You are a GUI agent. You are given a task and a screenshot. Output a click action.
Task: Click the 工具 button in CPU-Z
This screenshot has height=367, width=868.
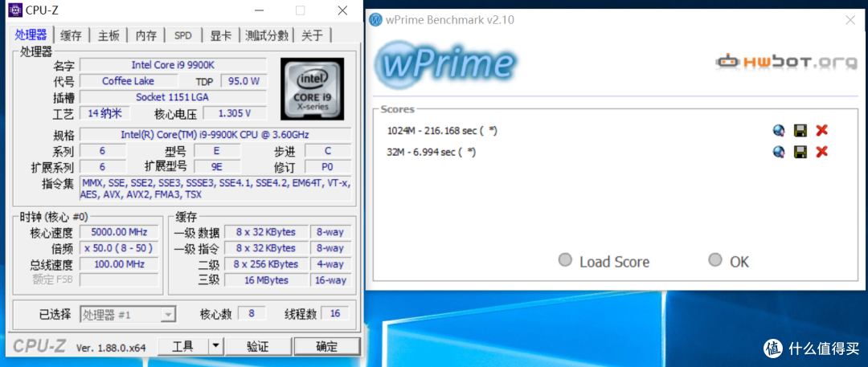coord(182,346)
